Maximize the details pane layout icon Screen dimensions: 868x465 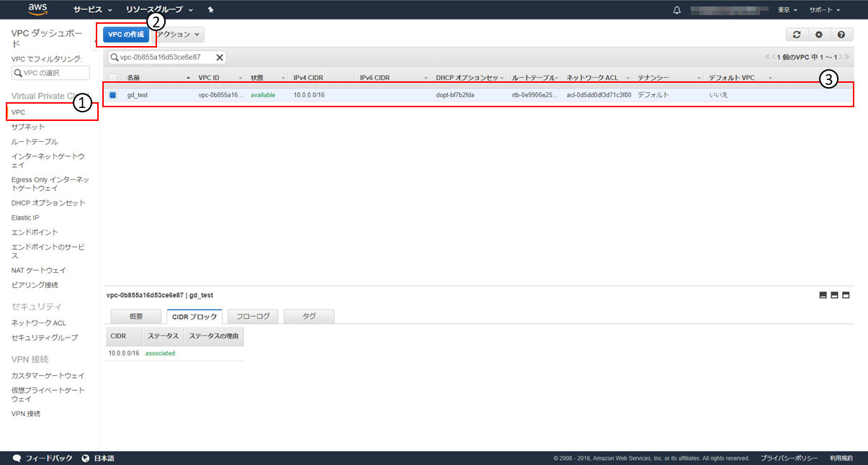846,295
